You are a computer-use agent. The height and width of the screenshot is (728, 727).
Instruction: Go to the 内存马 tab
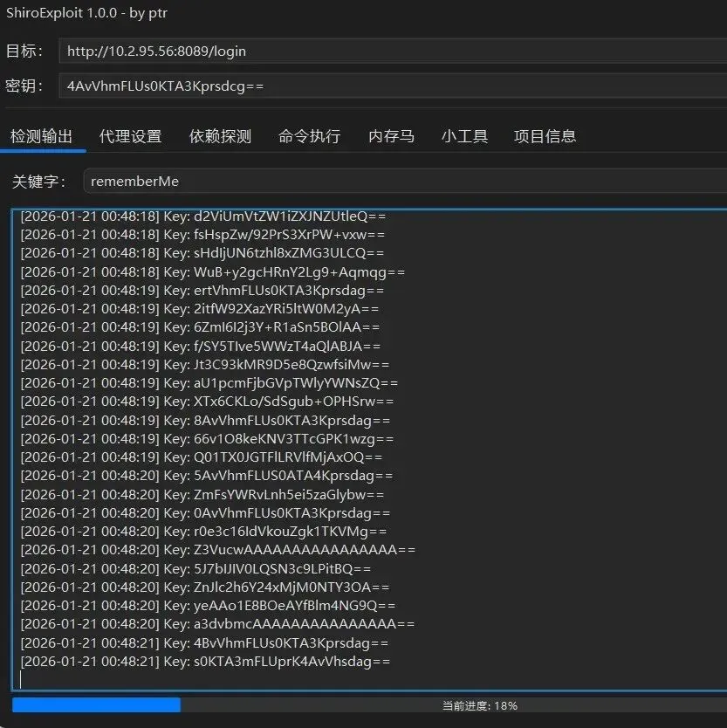[391, 136]
